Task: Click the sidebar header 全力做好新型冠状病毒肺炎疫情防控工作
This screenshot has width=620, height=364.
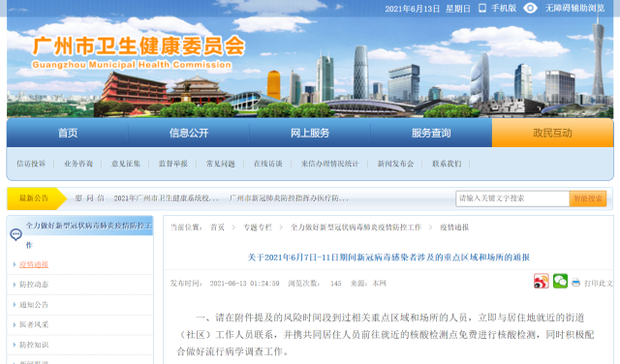Action: [x=89, y=235]
